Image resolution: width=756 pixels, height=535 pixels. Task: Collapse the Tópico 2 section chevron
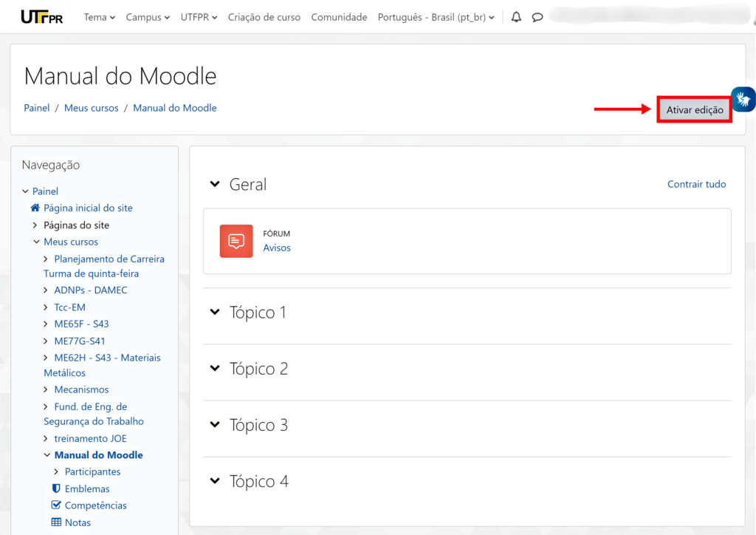215,368
